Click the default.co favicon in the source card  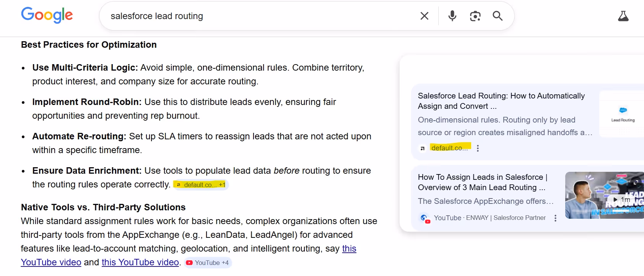pos(423,148)
